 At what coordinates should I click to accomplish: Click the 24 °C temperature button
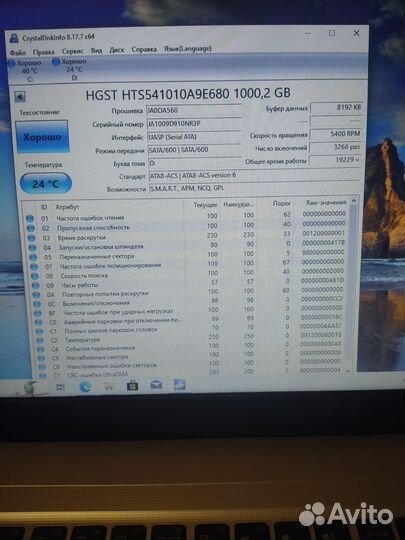pyautogui.click(x=46, y=184)
